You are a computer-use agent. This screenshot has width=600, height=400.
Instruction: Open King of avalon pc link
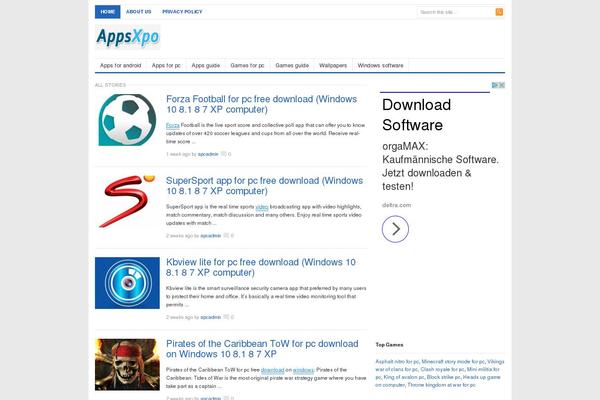click(x=403, y=377)
